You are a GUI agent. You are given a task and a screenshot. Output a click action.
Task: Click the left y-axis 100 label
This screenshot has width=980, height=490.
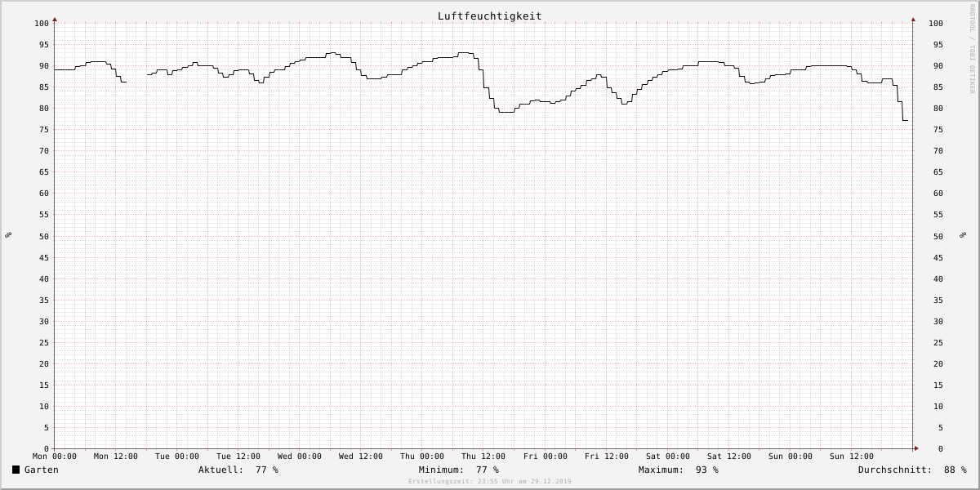pyautogui.click(x=42, y=24)
